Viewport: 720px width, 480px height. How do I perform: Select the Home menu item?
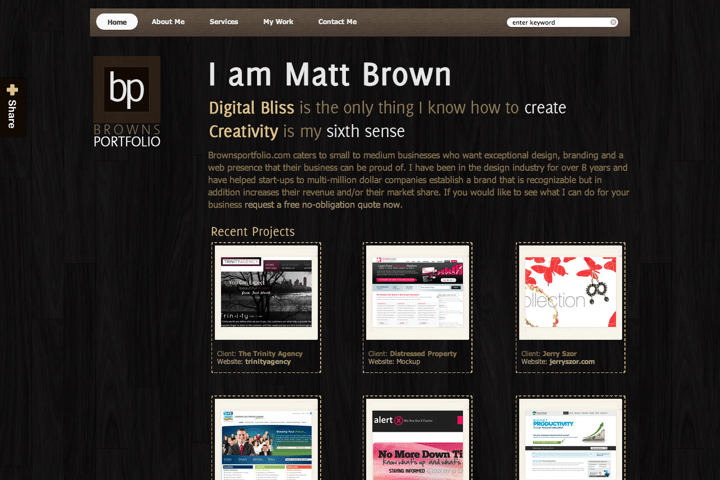[x=117, y=22]
